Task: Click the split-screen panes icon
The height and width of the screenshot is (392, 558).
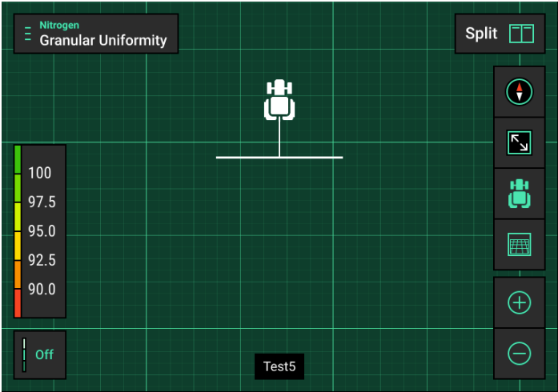Action: 521,34
